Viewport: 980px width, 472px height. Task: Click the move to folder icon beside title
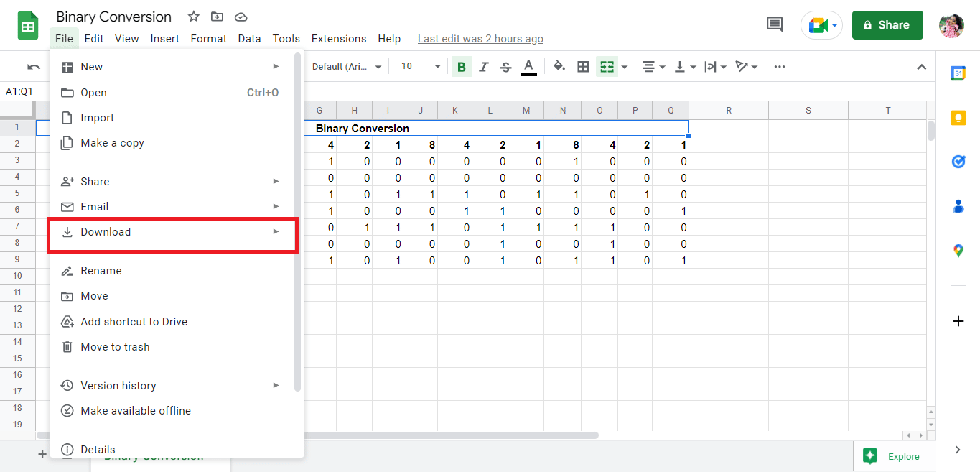click(217, 17)
